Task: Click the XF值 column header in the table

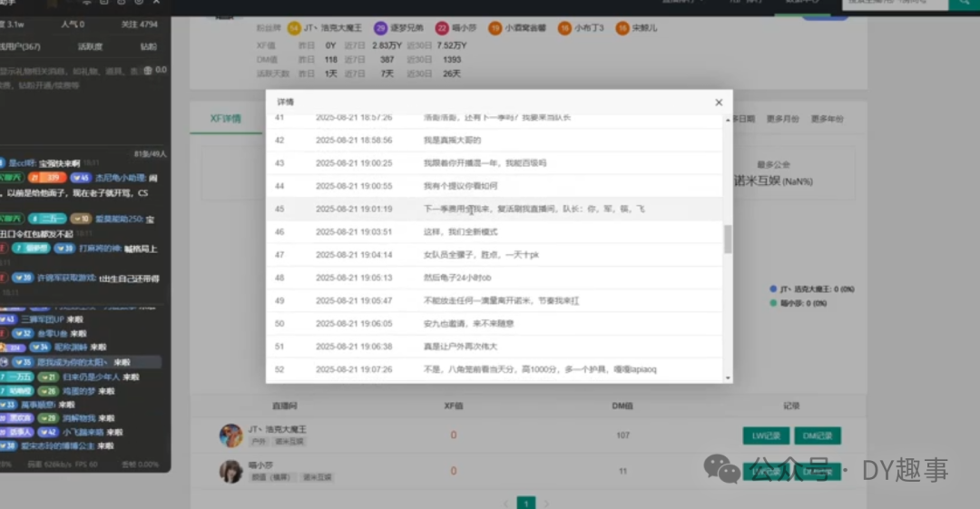Action: pyautogui.click(x=453, y=406)
